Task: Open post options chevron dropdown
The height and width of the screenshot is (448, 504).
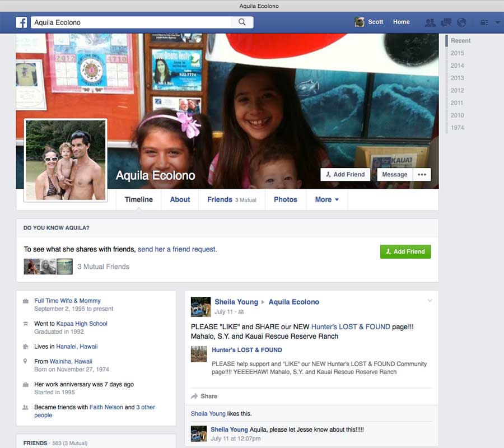Action: click(x=430, y=301)
